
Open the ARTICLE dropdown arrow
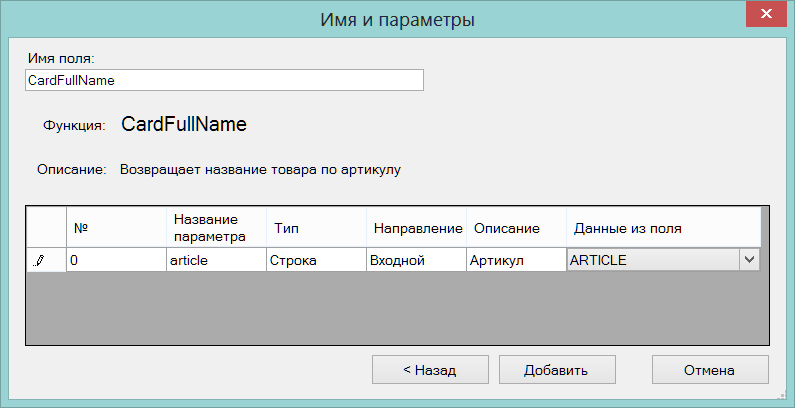coord(750,260)
